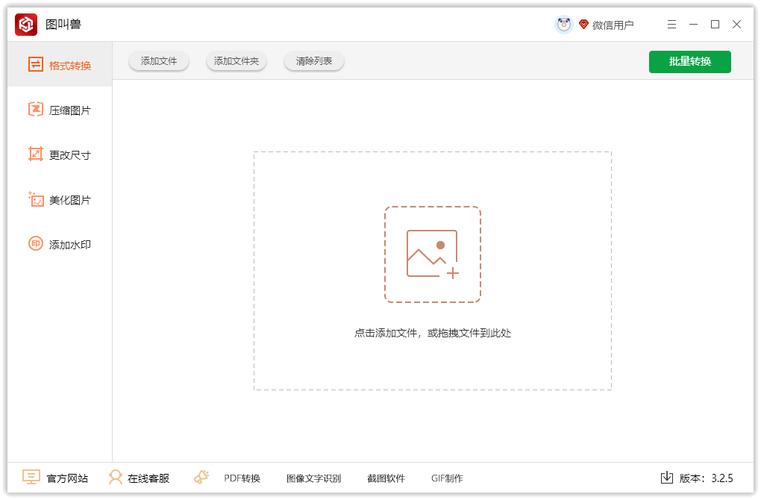The image size is (761, 500).
Task: Click the 添加水印 stamp icon
Action: [35, 243]
